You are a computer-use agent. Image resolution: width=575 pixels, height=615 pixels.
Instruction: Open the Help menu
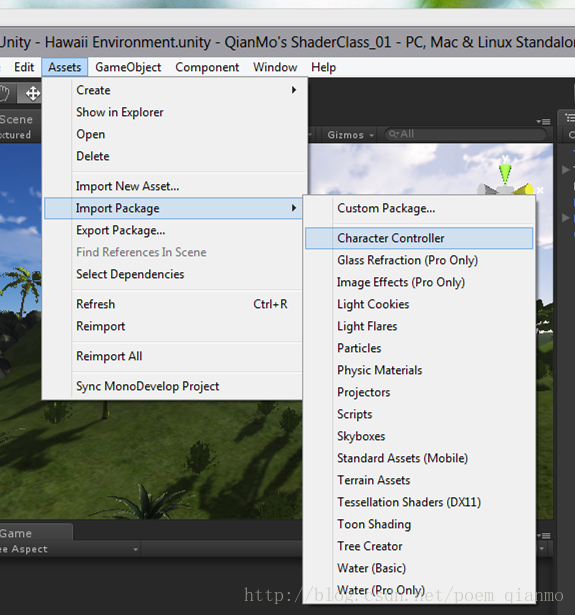[x=324, y=67]
